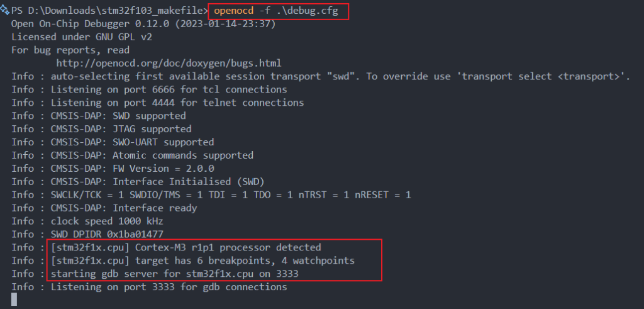Click the 'clock speed 1000 kHz' line

click(107, 221)
